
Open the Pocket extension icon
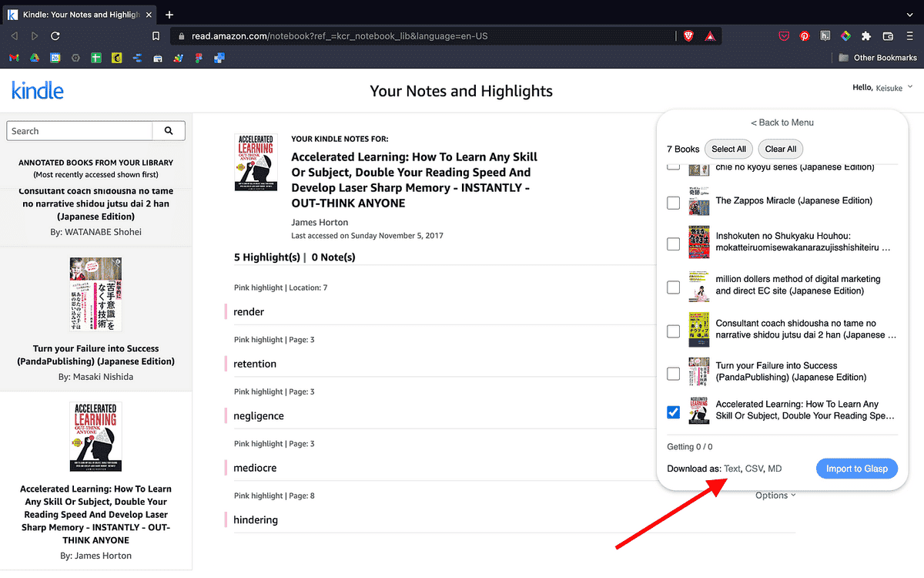click(x=785, y=35)
